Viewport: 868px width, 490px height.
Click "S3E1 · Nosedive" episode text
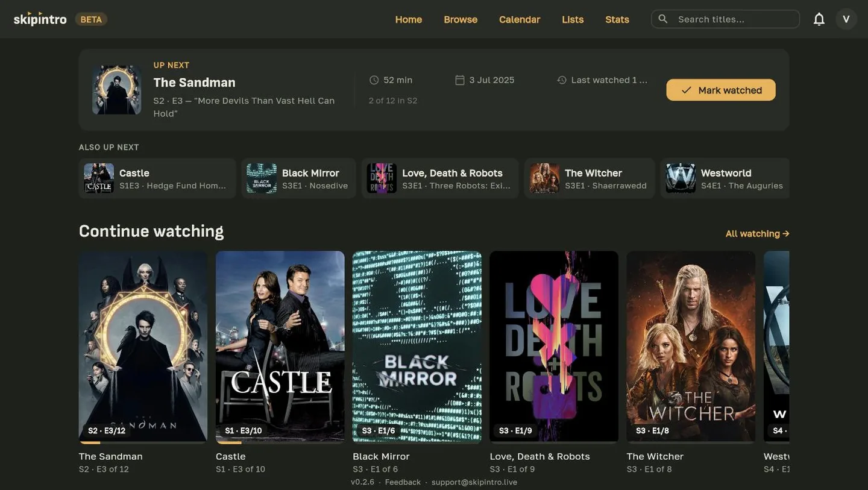point(315,186)
